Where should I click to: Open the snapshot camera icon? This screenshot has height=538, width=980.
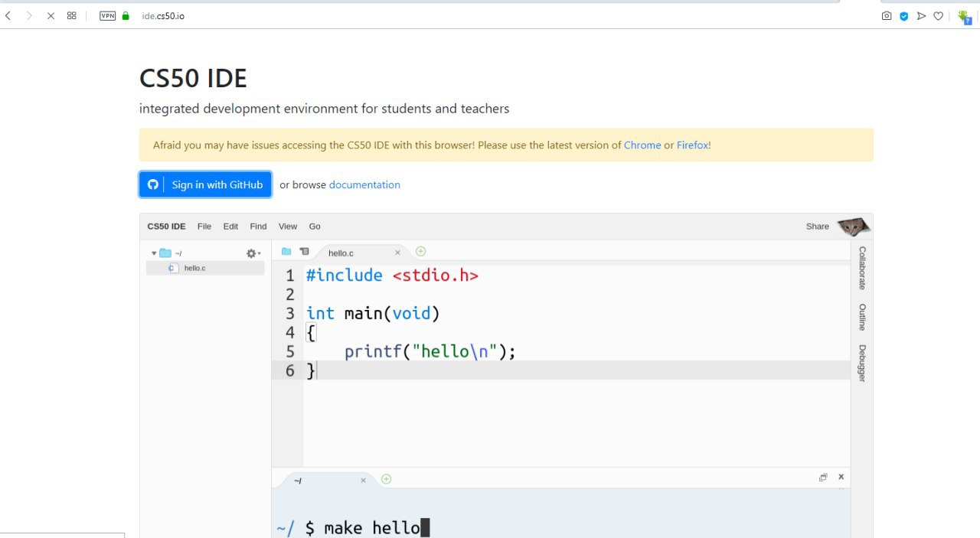pyautogui.click(x=887, y=15)
